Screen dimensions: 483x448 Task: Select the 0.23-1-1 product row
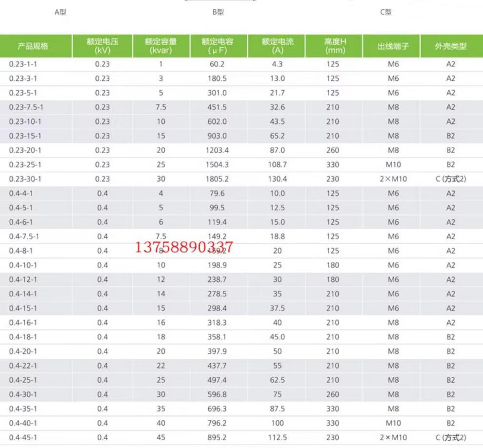click(x=23, y=64)
